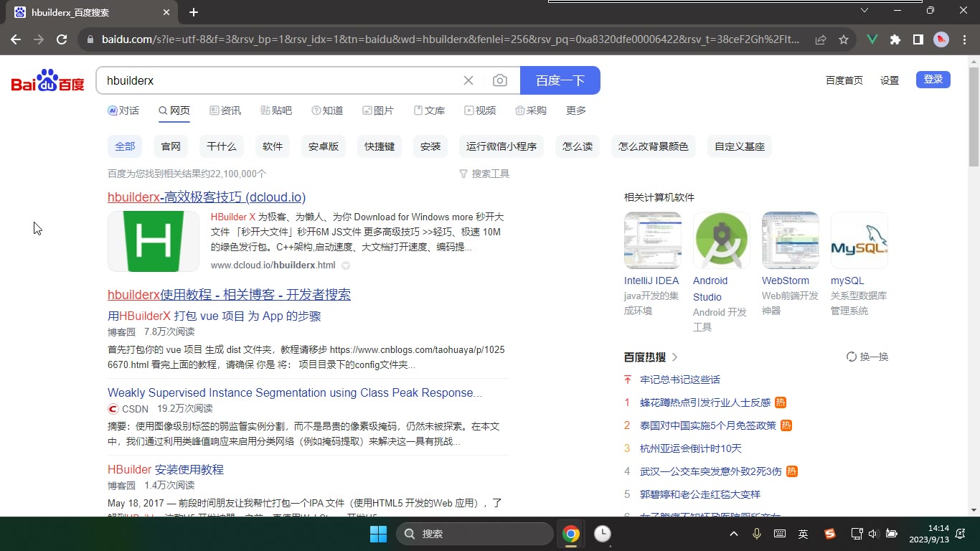This screenshot has height=551, width=980.
Task: Reload the page with refresh icon
Action: click(x=62, y=39)
